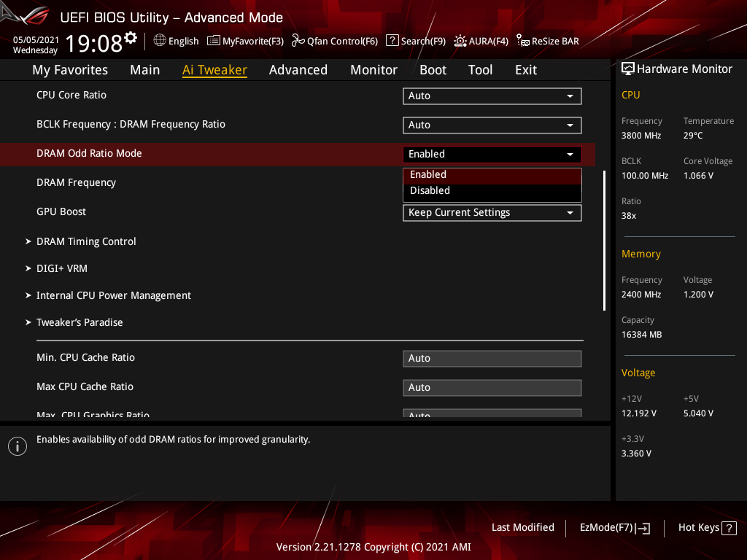This screenshot has width=747, height=560.
Task: Click the Ratio value 38x
Action: click(x=629, y=216)
